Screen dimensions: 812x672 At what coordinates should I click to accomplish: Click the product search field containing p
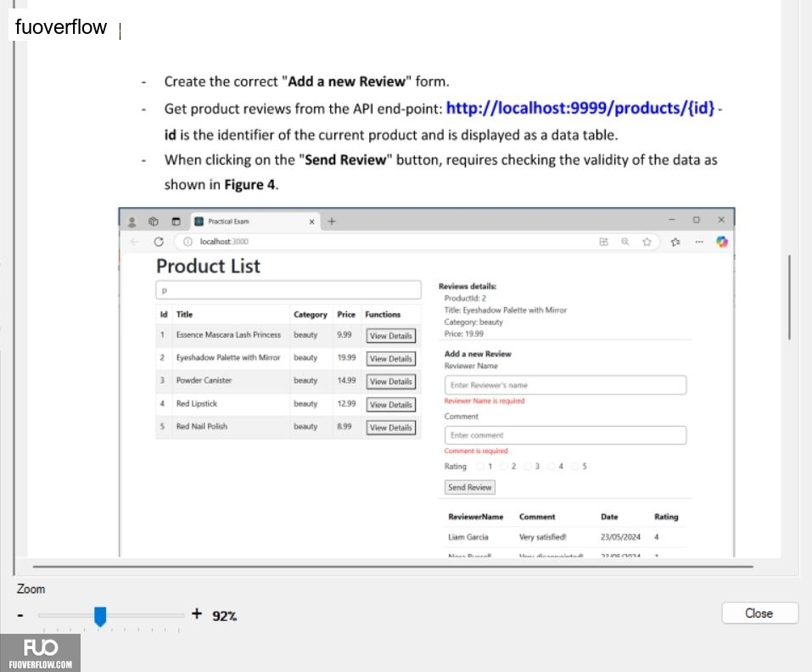click(288, 290)
